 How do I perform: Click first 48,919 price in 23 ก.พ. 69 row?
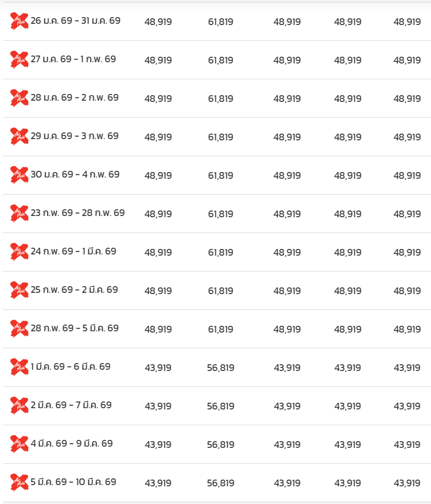[158, 214]
